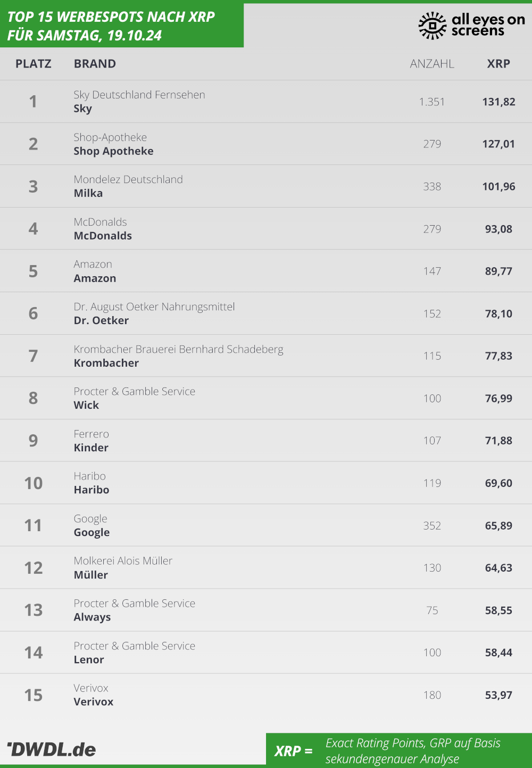Screen dimensions: 532x768
Task: Click the XRP column header
Action: tap(498, 64)
